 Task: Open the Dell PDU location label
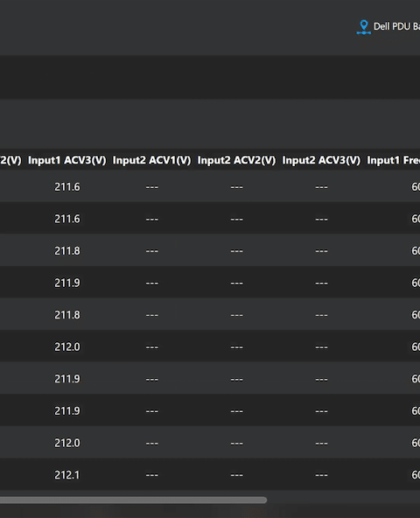coord(396,26)
